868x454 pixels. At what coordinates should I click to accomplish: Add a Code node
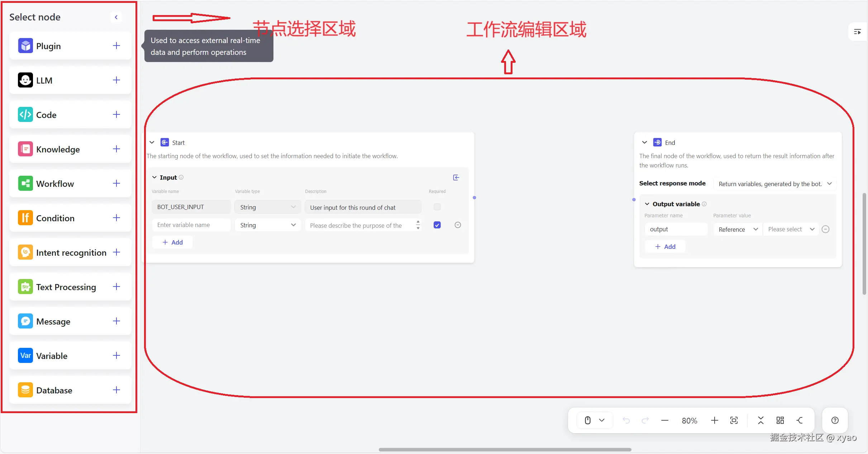116,114
